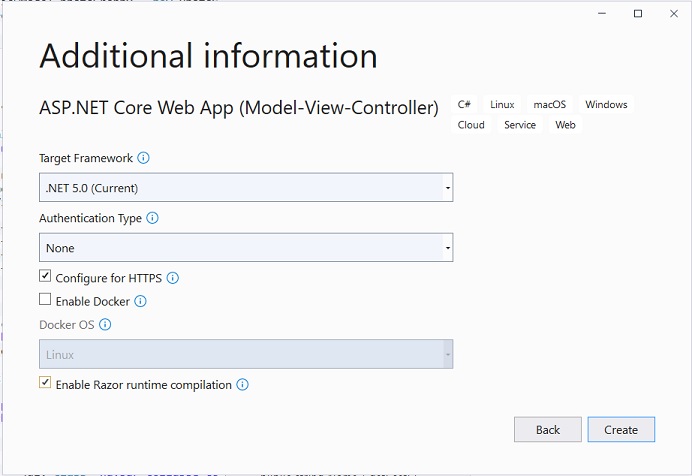Click info icon beside Razor runtime compilation
The width and height of the screenshot is (692, 476).
point(242,384)
